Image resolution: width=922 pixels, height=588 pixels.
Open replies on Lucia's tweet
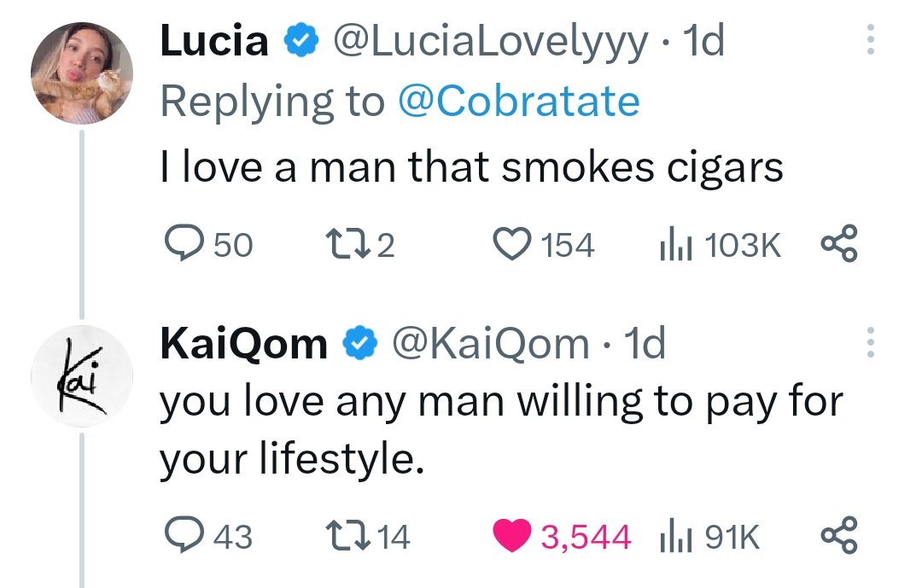209,244
